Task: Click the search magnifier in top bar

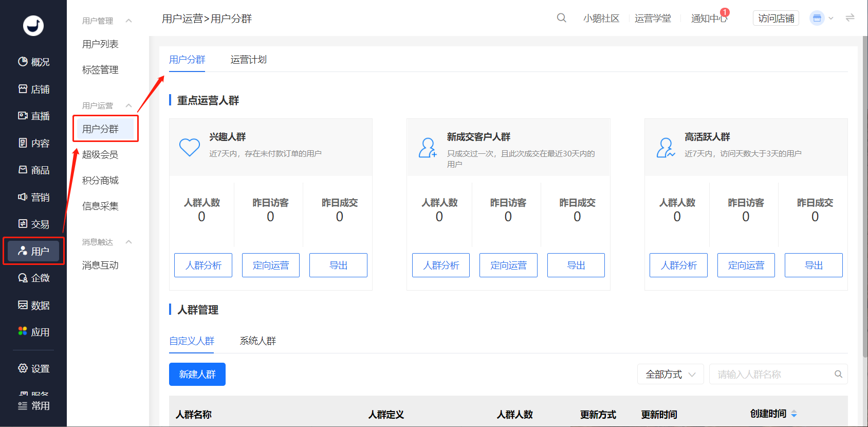Action: 562,18
